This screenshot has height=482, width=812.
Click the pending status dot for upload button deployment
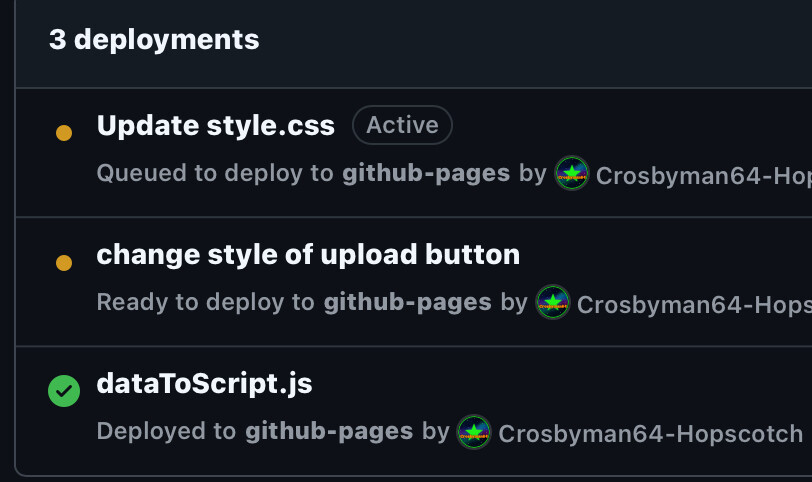pyautogui.click(x=64, y=262)
